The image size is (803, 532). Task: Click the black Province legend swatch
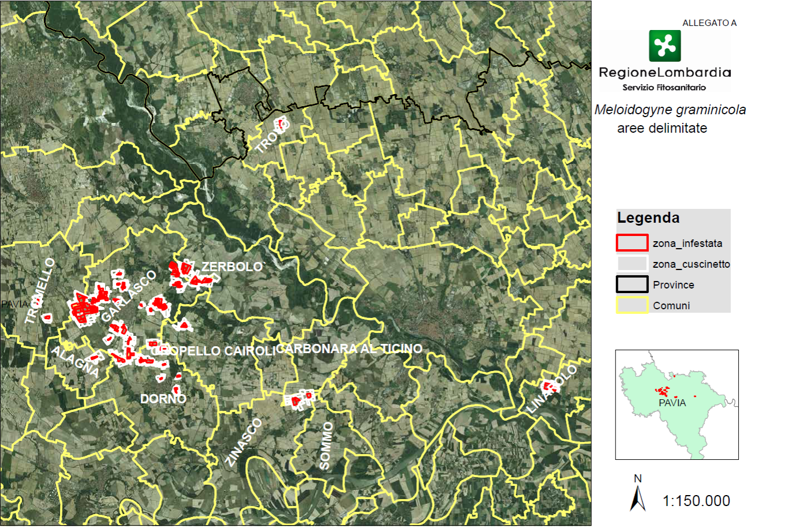[632, 284]
